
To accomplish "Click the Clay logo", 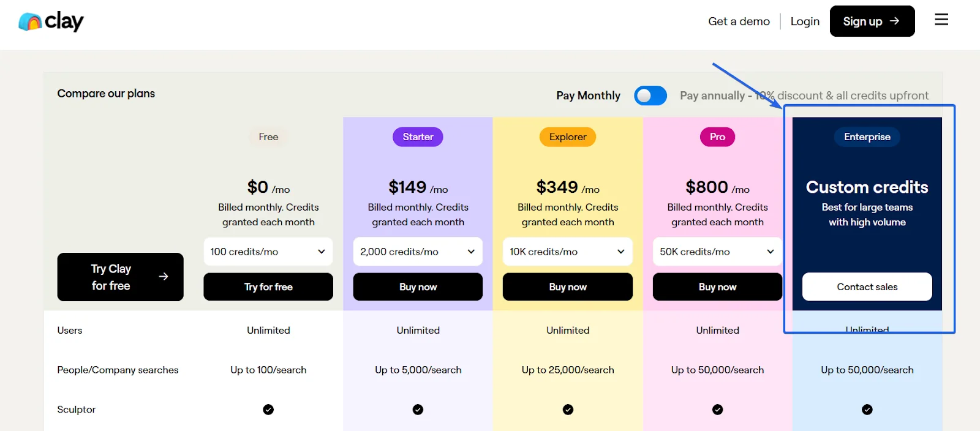I will (x=51, y=21).
